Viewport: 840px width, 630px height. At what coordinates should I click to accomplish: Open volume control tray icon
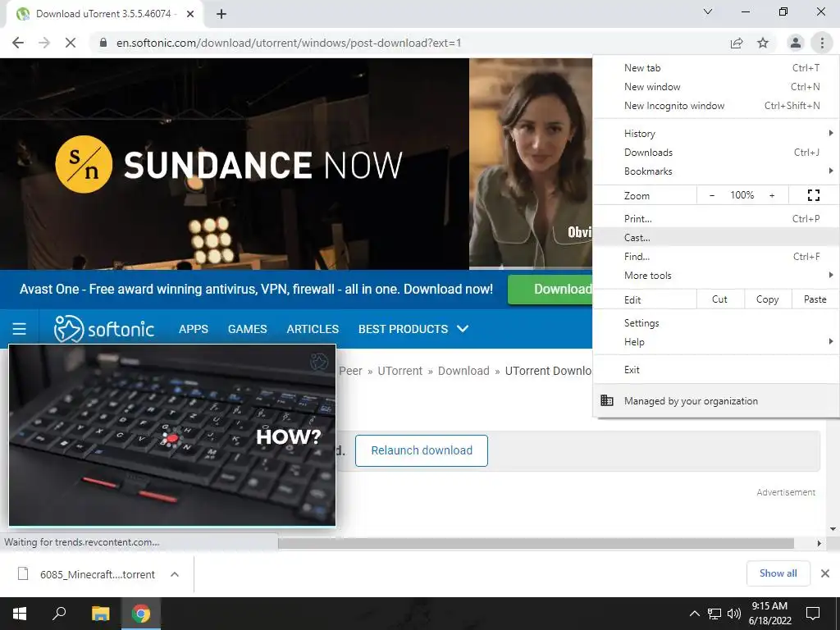(x=734, y=614)
